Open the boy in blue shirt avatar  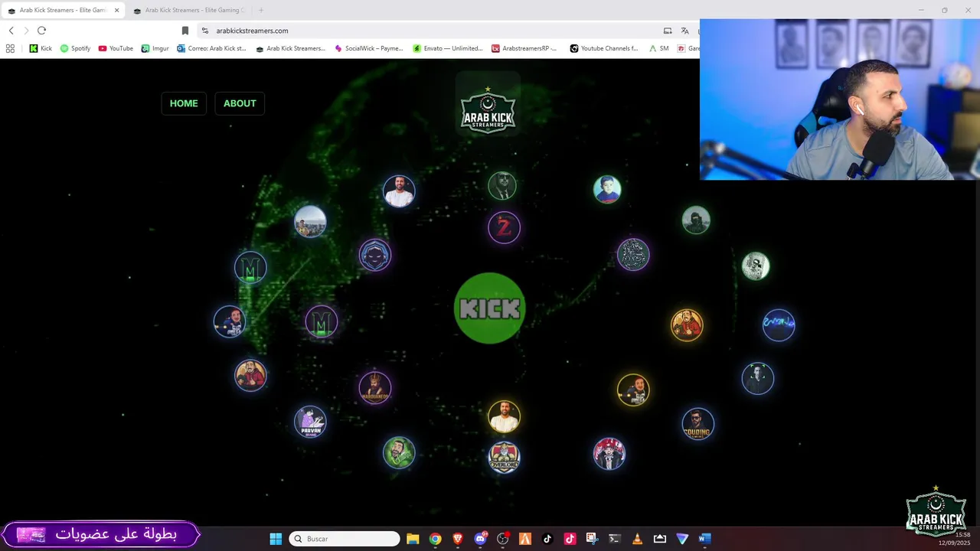(x=607, y=189)
